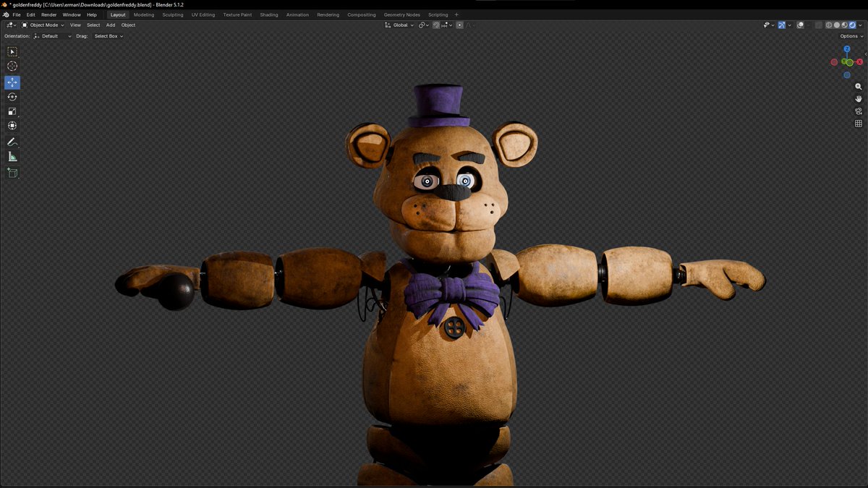The height and width of the screenshot is (488, 868).
Task: Switch to the Scale tool
Action: point(12,111)
